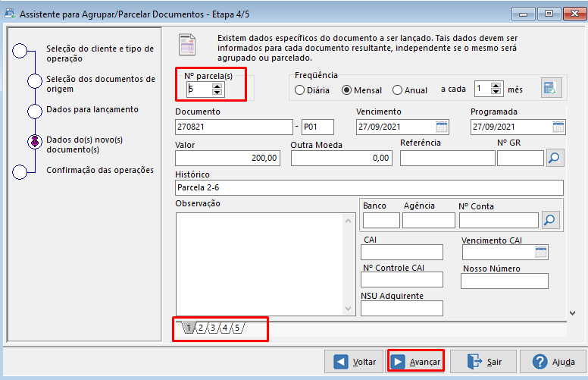Decrease the number of parcelas

(x=217, y=93)
